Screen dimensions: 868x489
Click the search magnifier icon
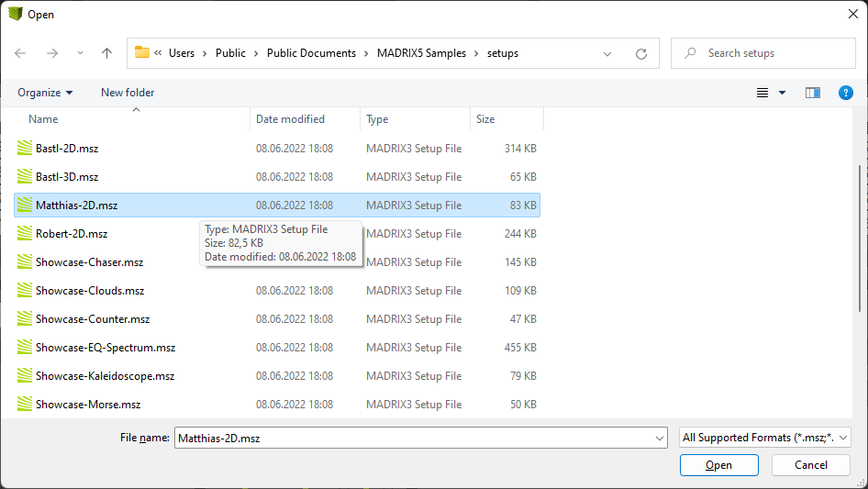[x=690, y=53]
